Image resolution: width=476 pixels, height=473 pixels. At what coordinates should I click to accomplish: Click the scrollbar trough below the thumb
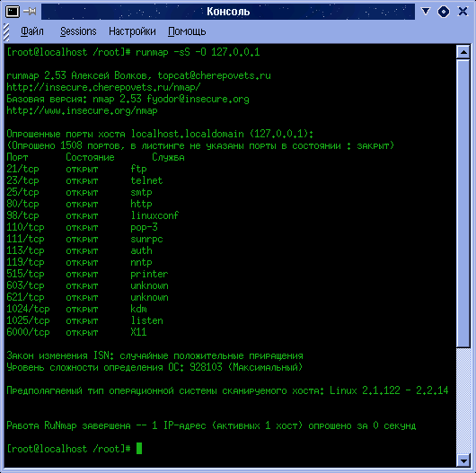(463, 400)
